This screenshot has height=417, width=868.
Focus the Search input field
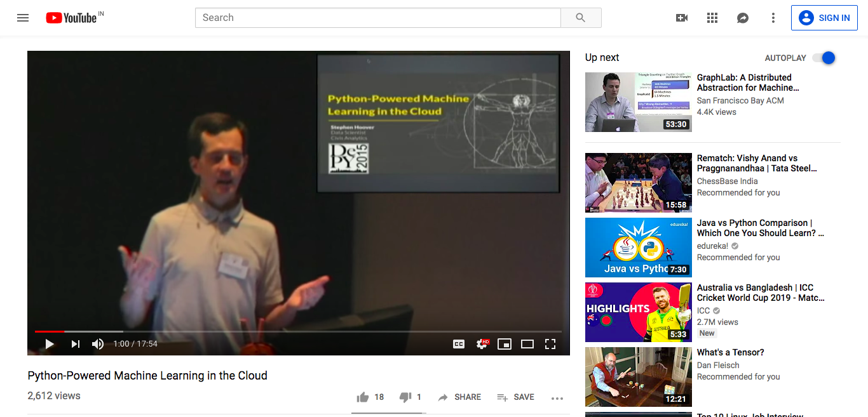[378, 18]
